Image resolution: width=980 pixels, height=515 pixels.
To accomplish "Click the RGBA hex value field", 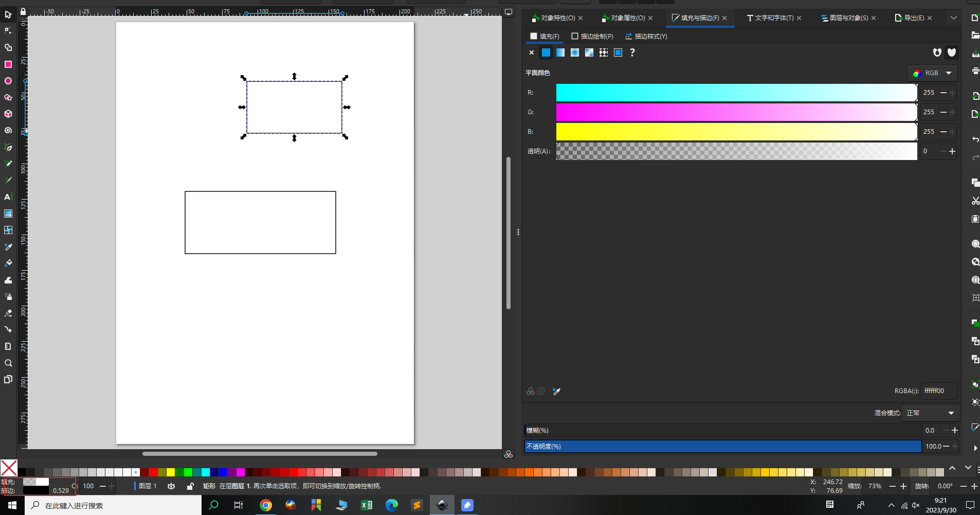I will click(x=938, y=391).
